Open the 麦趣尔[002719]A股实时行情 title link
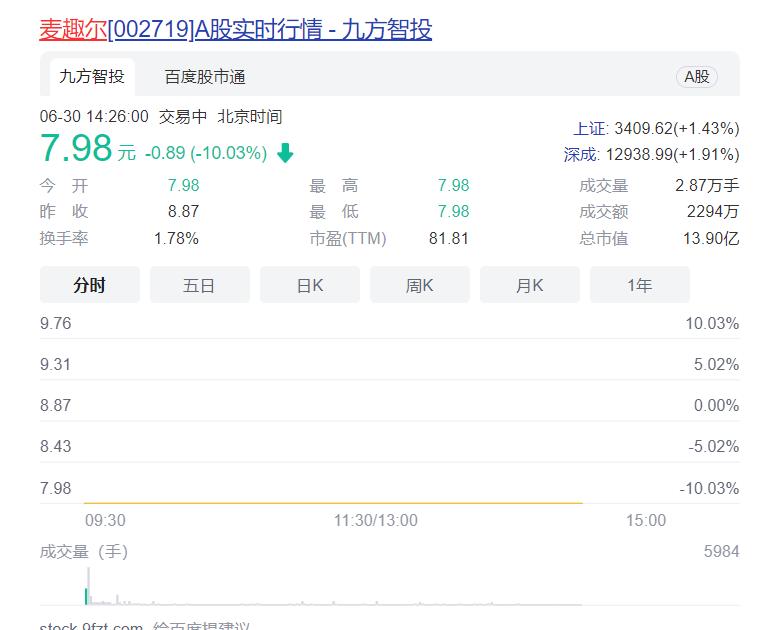 (236, 29)
